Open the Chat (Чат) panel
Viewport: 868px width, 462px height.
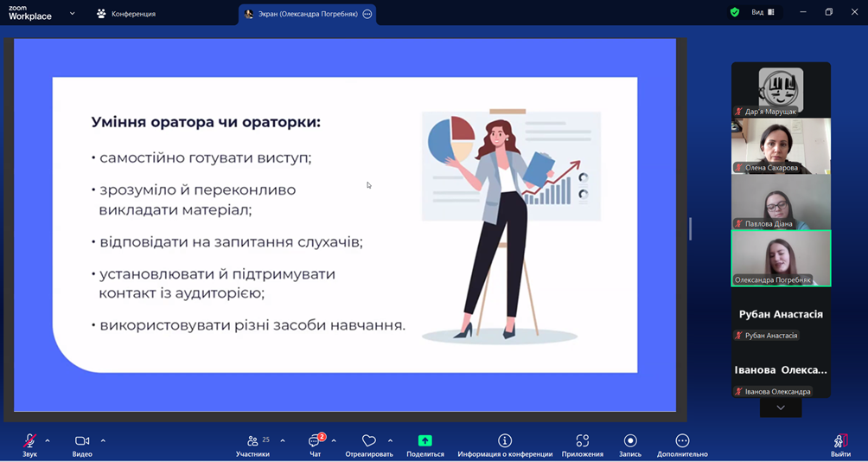(315, 445)
